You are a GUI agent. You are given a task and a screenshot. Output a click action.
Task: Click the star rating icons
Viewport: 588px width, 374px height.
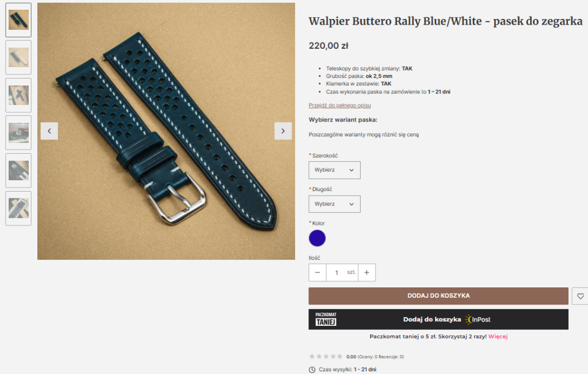326,356
